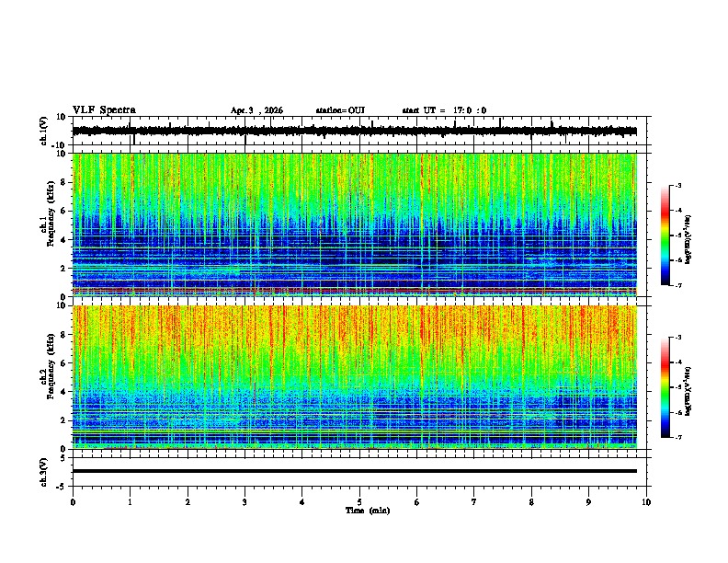Click the ch.1 spectrogram panel
The height and width of the screenshot is (563, 728).
355,224
